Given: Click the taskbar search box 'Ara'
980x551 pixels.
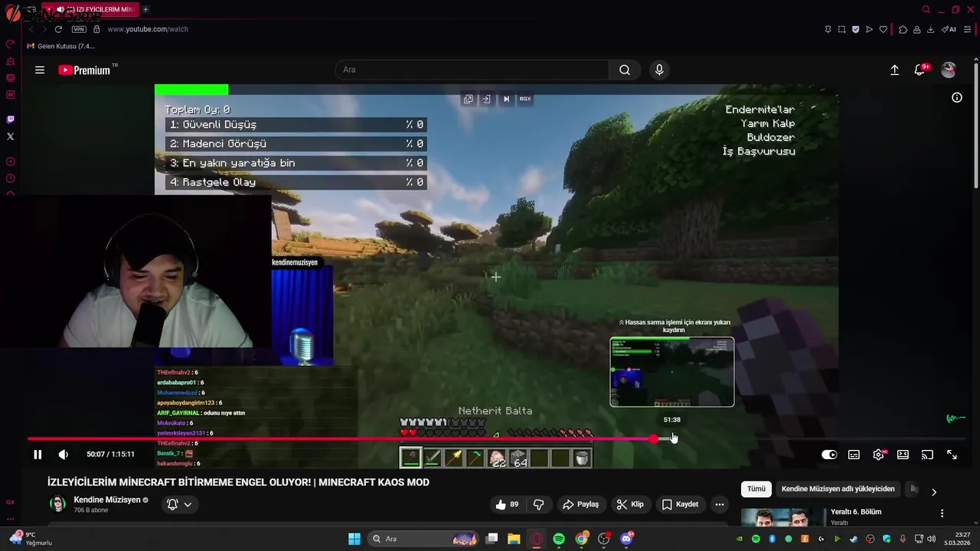Looking at the screenshot, I should [x=423, y=539].
